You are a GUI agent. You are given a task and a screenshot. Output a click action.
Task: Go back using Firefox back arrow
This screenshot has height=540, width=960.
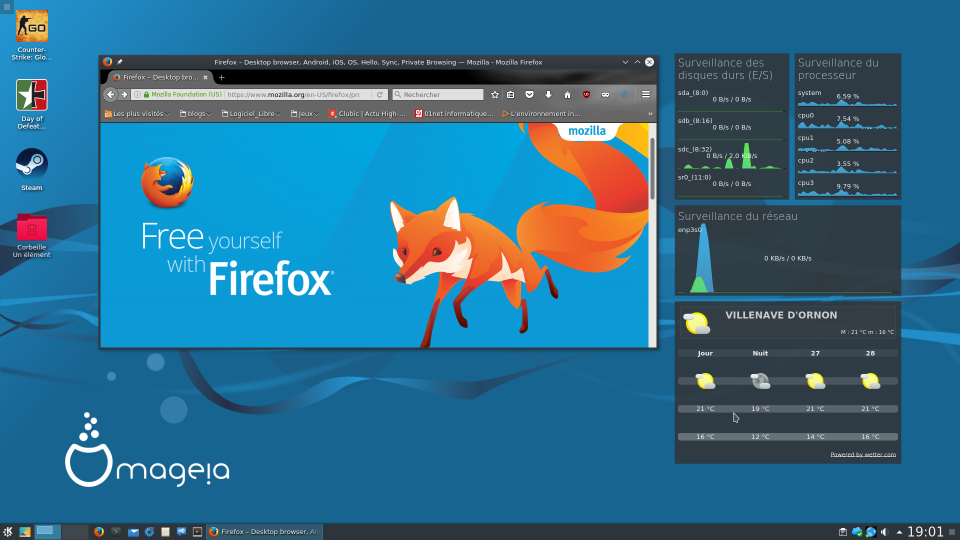(110, 94)
